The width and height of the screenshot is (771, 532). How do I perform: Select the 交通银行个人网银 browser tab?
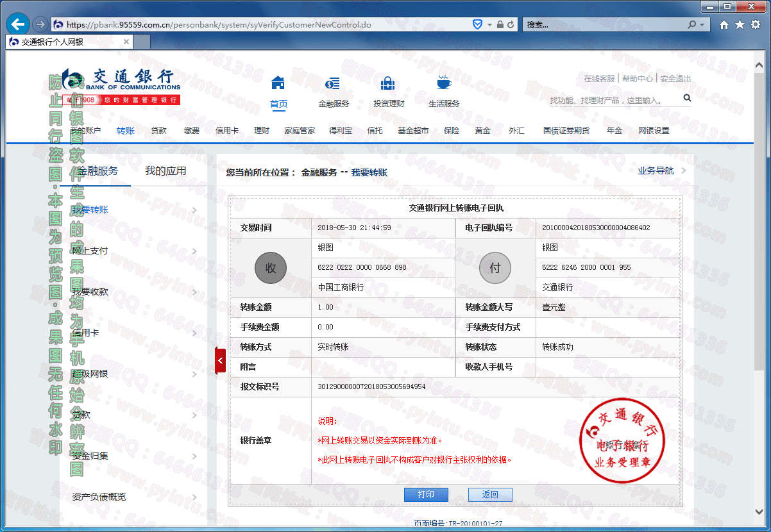click(x=69, y=42)
